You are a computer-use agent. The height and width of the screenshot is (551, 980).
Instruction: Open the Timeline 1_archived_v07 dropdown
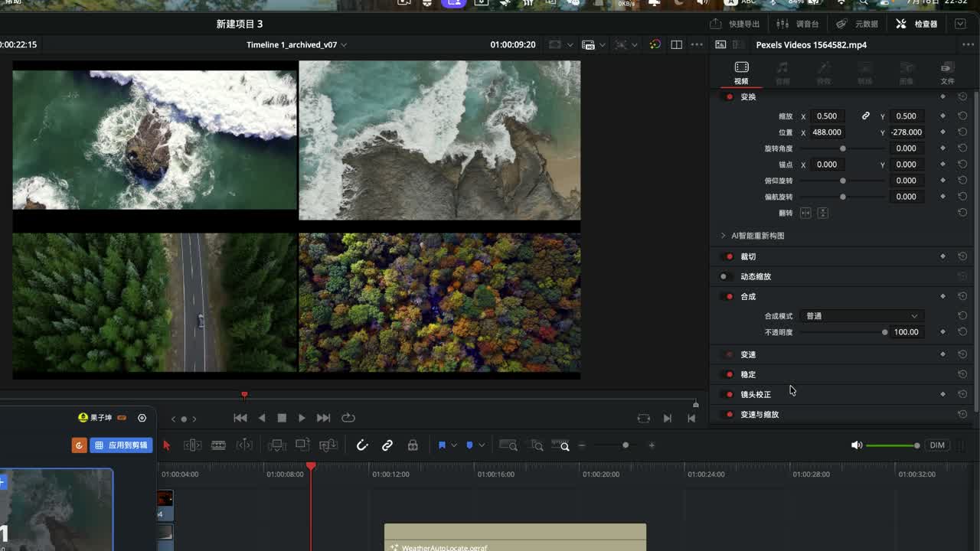(297, 45)
